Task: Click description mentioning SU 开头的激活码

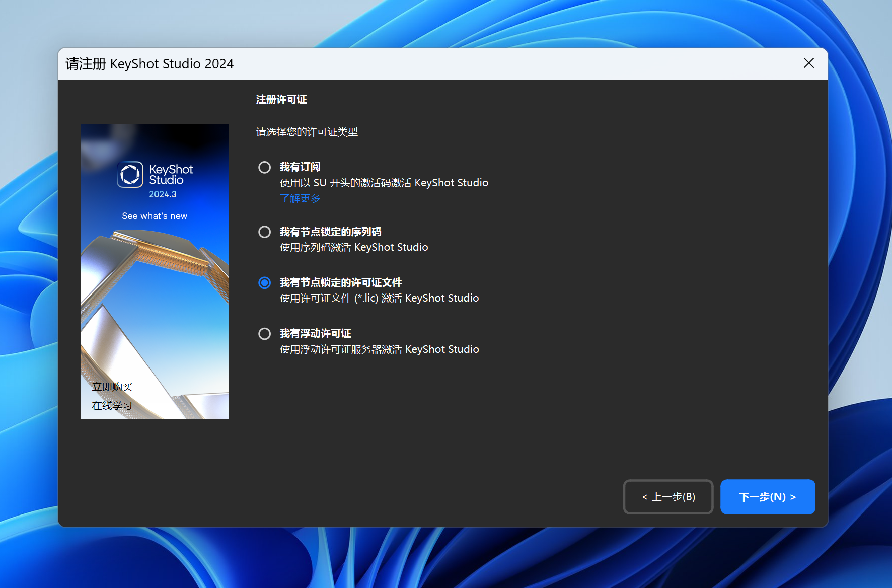Action: (x=384, y=183)
